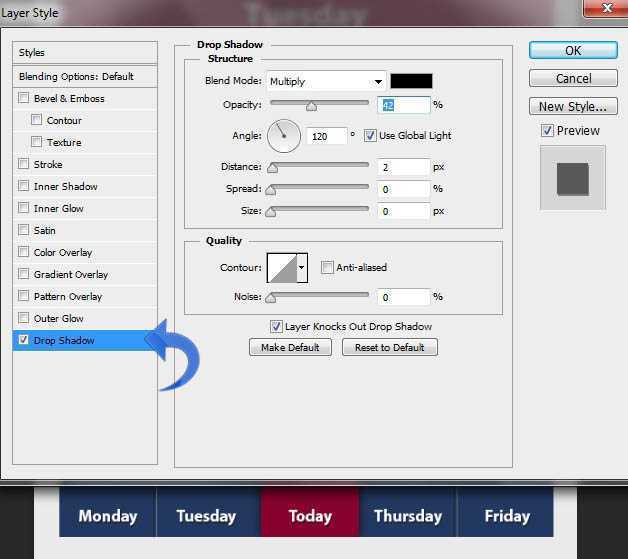This screenshot has width=628, height=559.
Task: Click the Spread slider handle
Action: [271, 190]
